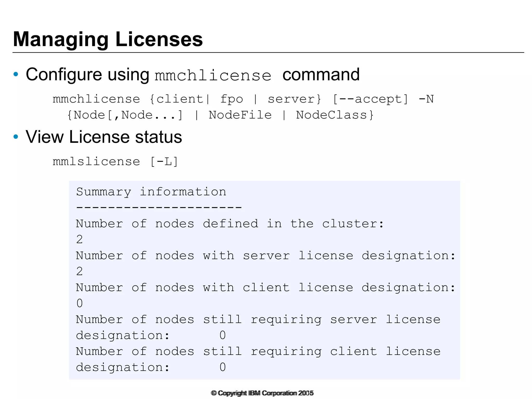
Task: Click 'Number of nodes still requiring client license'
Action: coord(258,352)
